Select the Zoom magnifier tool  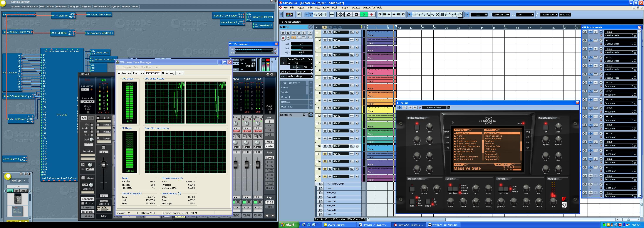tap(433, 15)
